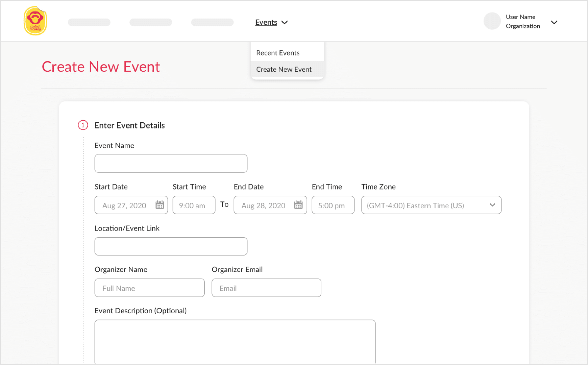Focus the Organizer Name Full Name field
This screenshot has height=365, width=588.
(x=150, y=288)
